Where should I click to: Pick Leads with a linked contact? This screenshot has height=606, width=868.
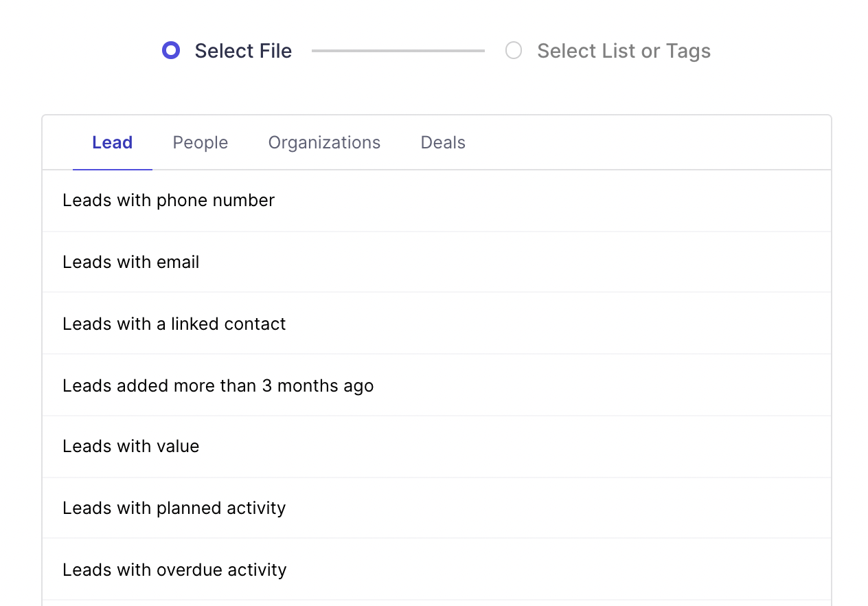point(174,324)
